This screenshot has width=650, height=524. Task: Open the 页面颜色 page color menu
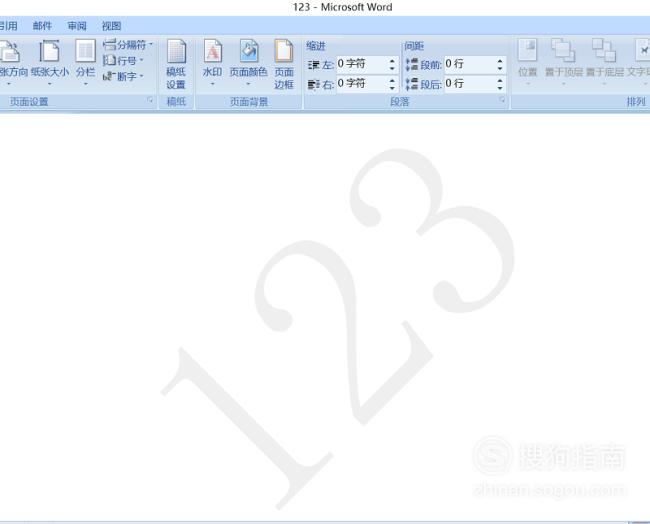point(248,63)
